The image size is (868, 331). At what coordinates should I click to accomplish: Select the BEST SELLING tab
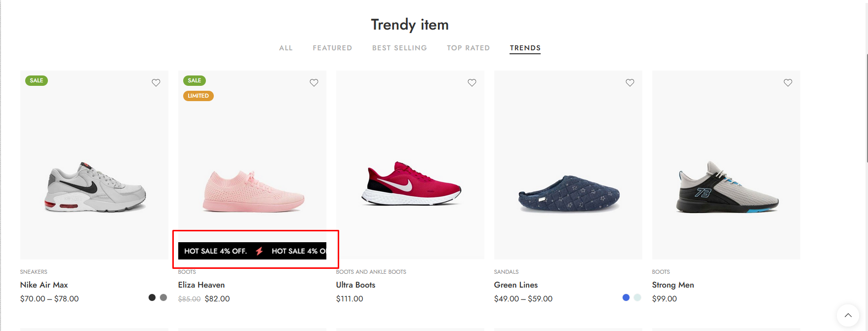(x=399, y=48)
